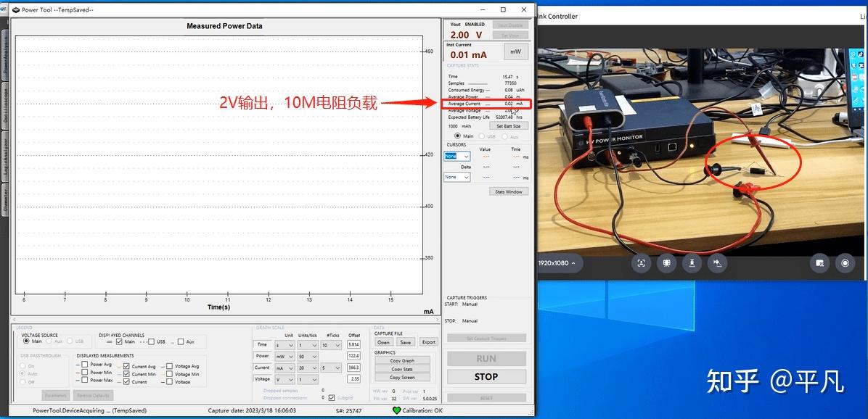The image size is (868, 419).
Task: Click the QR scan icon in the camera toolbar
Action: click(x=667, y=262)
